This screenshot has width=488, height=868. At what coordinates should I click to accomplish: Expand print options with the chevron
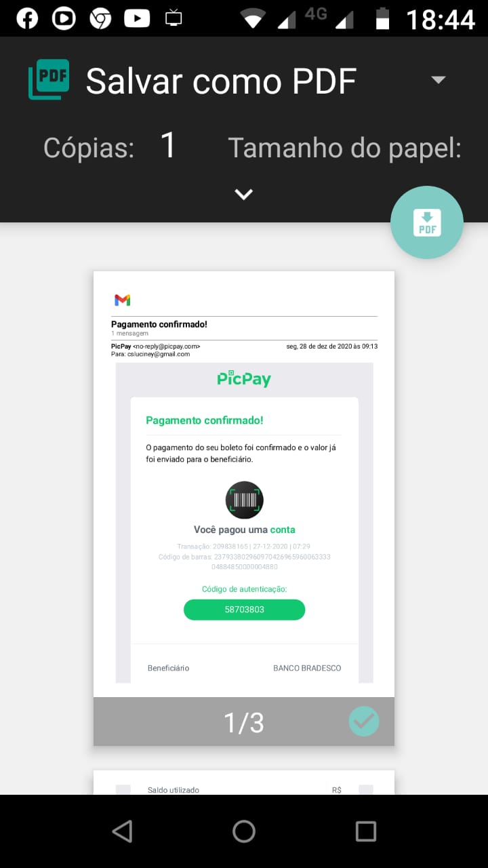click(244, 195)
